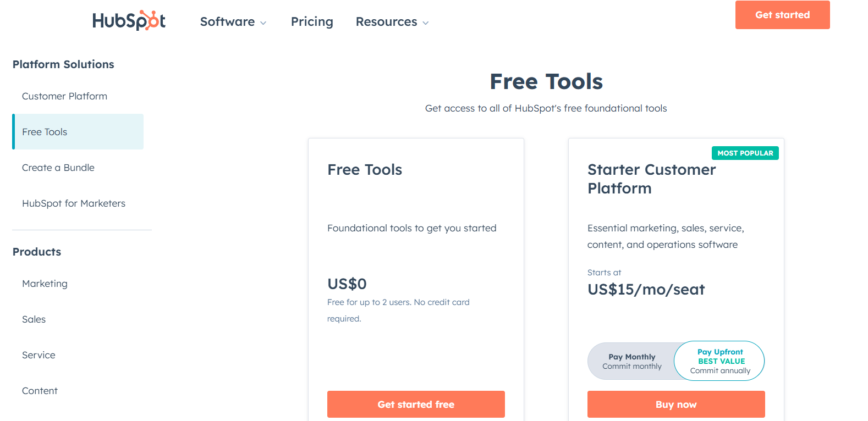Viewport: 868px width, 421px height.
Task: Switch billing to Pay Monthly
Action: coord(631,361)
